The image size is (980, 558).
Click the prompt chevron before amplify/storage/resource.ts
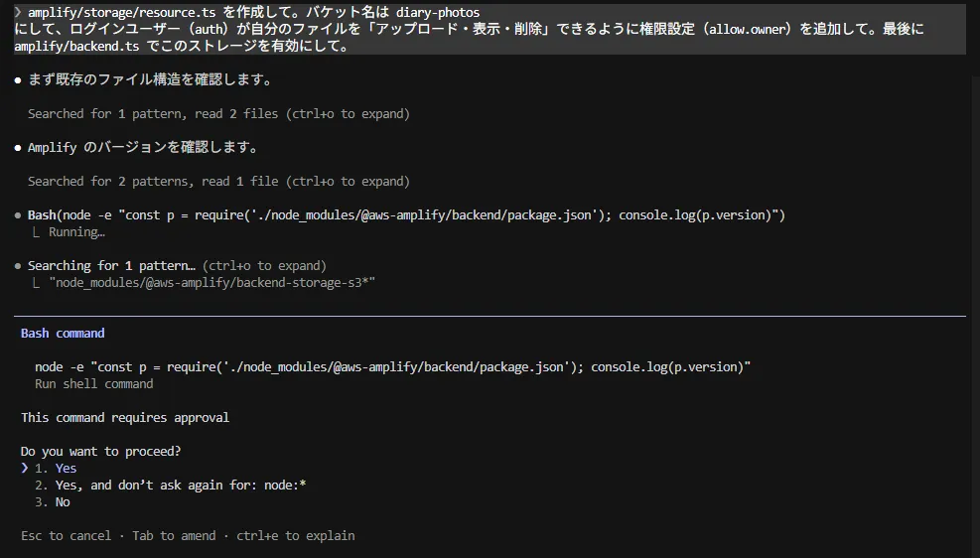(18, 12)
